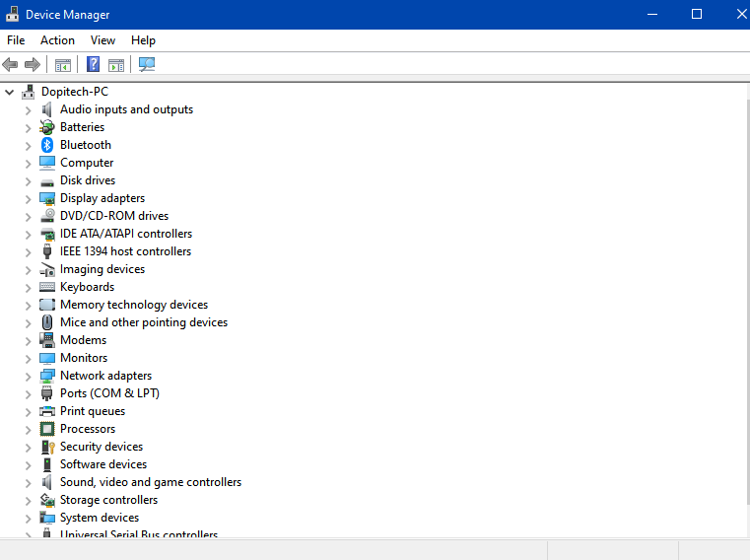This screenshot has height=560, width=750.
Task: Click the DVD/CD-ROM drives disc icon
Action: coord(47,216)
